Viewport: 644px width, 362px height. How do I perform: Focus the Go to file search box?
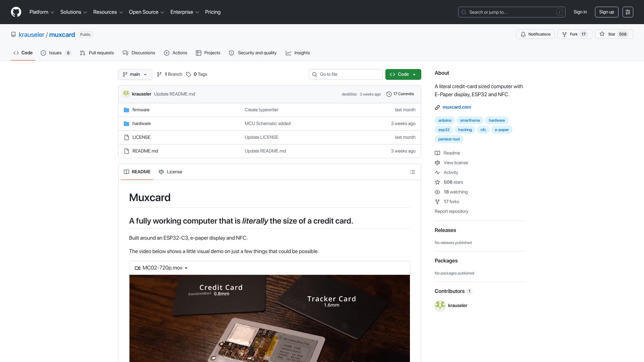click(345, 74)
